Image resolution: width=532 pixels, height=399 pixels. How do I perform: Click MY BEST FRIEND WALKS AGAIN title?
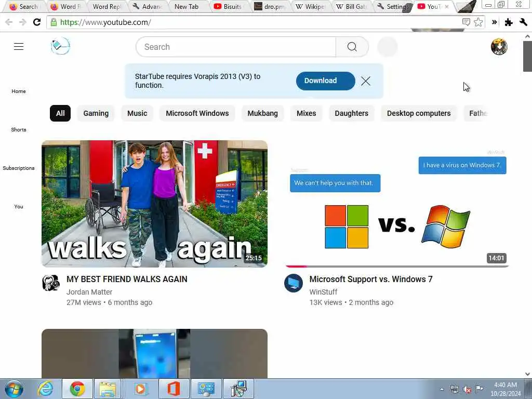click(127, 279)
